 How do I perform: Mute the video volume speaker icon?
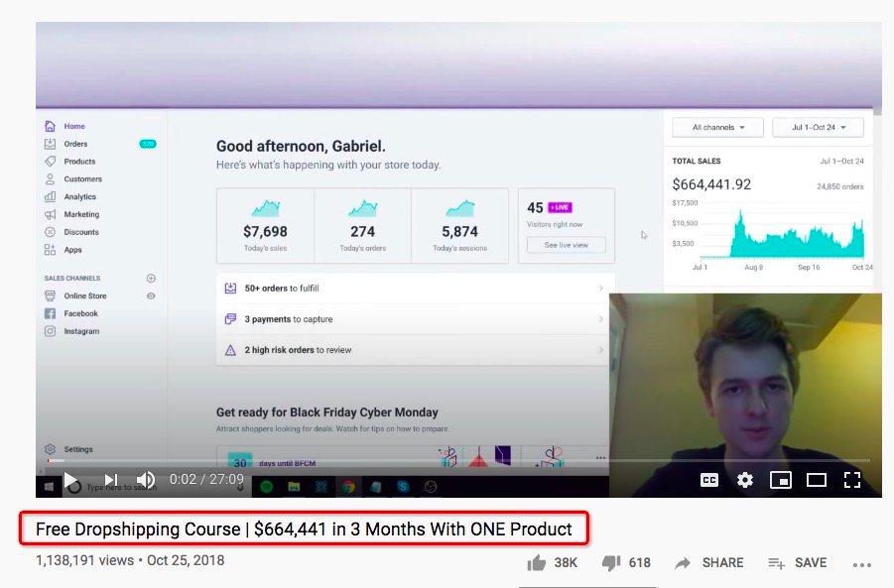(x=146, y=480)
